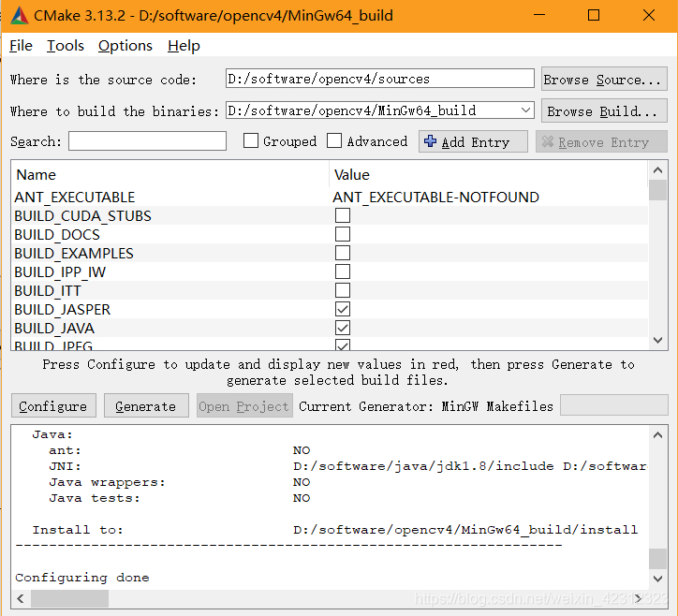678x616 pixels.
Task: Click the Browse Build button
Action: [604, 111]
